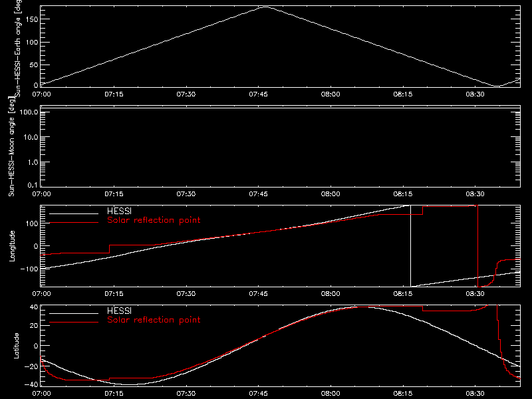Click the Sun-HESSI-Moon angle [deg] axis title

coord(12,146)
